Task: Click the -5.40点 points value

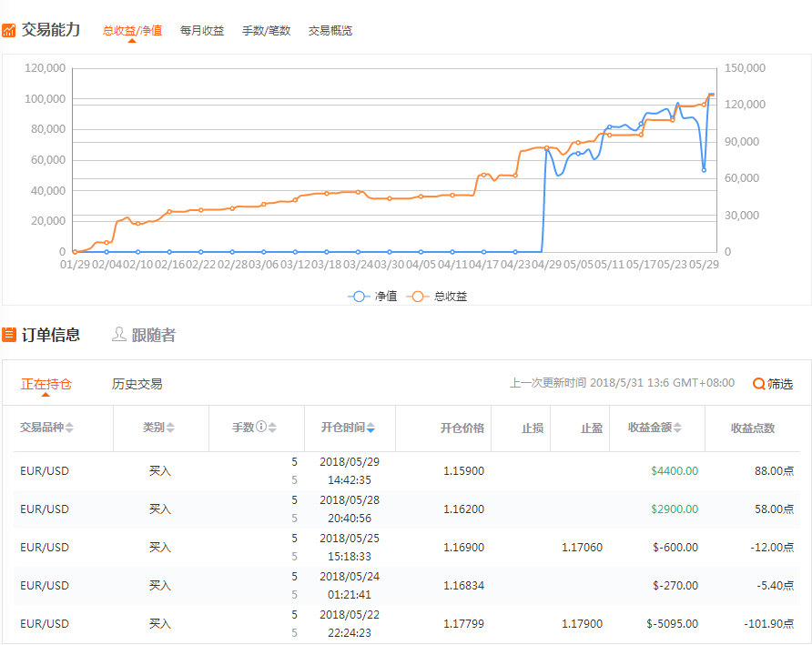Action: tap(776, 586)
